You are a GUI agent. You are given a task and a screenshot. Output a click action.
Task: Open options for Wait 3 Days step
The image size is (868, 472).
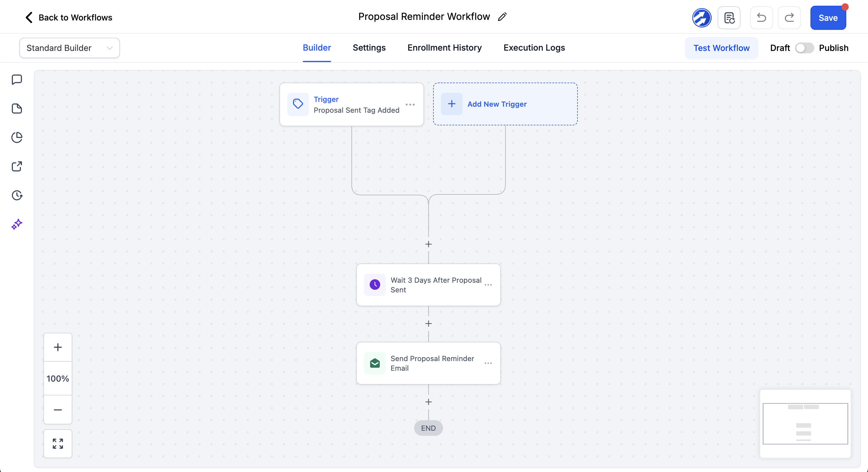click(x=488, y=285)
